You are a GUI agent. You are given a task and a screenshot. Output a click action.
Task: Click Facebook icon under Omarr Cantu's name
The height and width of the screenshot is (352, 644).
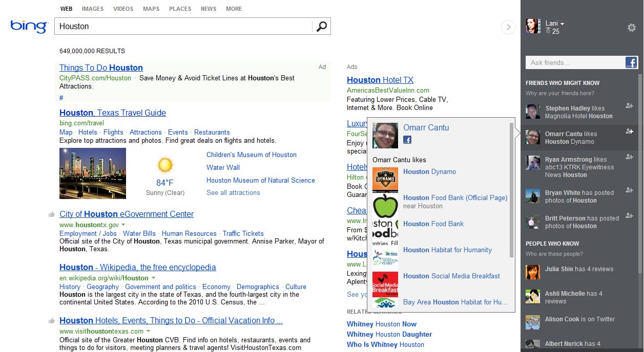(407, 140)
